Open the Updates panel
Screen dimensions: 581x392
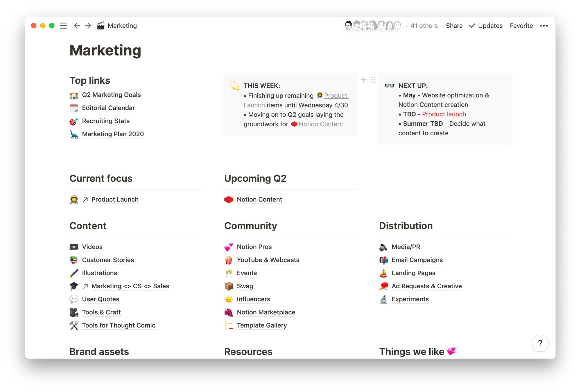coord(486,26)
